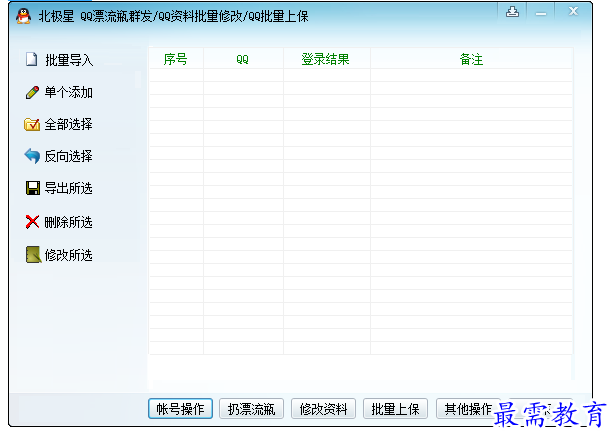Choose 导出所选 in the sidebar

tap(59, 188)
